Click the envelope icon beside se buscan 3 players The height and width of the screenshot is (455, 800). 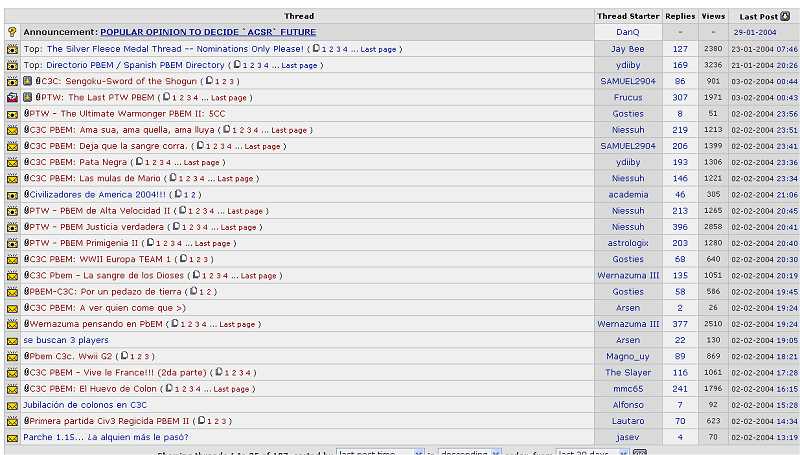pos(12,340)
